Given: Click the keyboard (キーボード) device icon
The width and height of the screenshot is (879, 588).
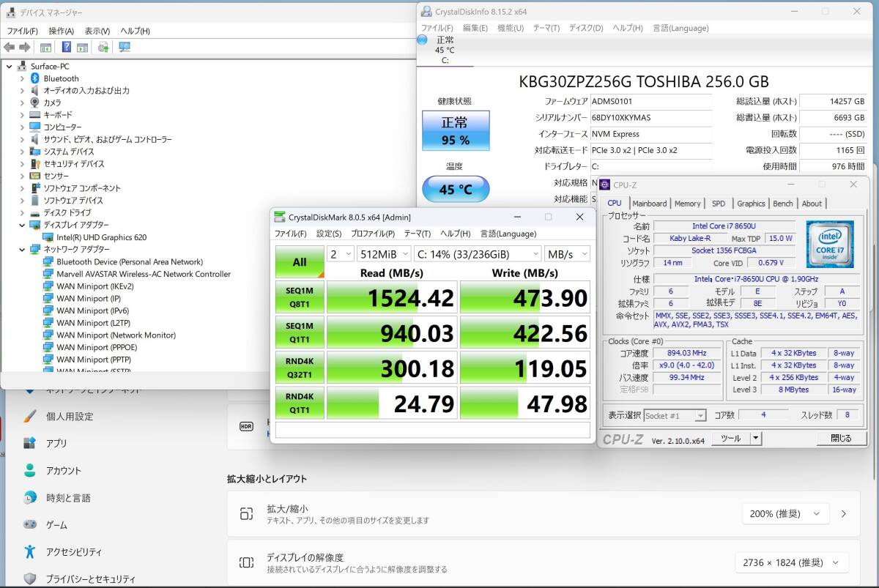Looking at the screenshot, I should [x=34, y=115].
